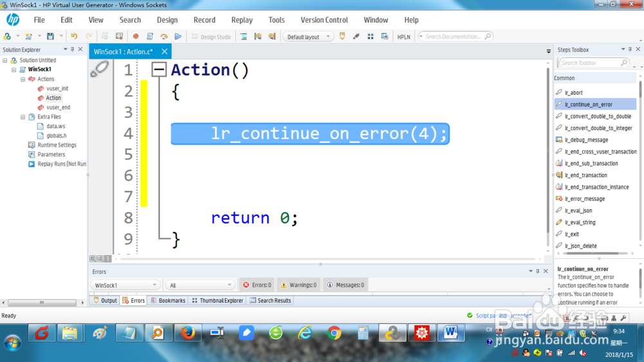This screenshot has width=644, height=362.
Task: Switch to the Search Results tab
Action: (270, 300)
